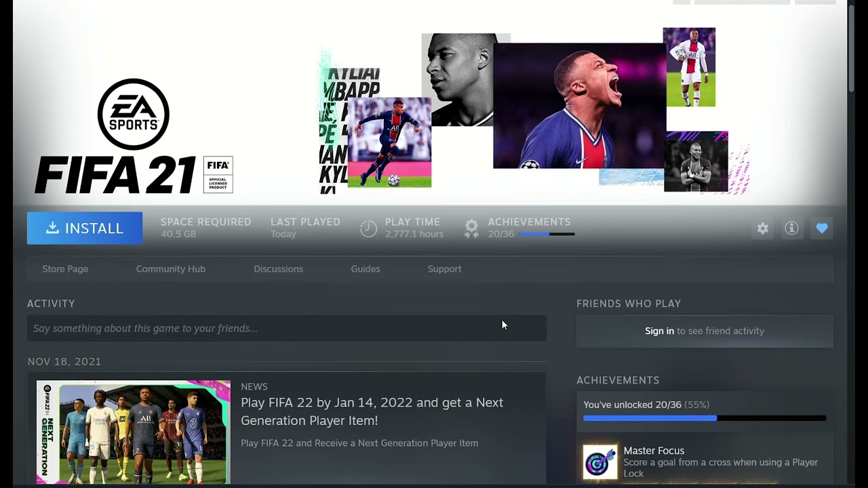Open the Community Hub tab

coord(171,269)
